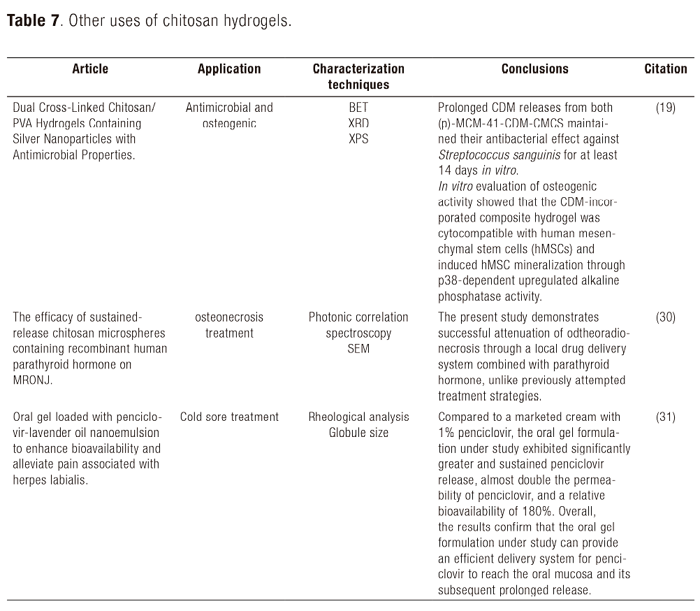Select the citation number "(31)"
This screenshot has width=700, height=611.
666,417
